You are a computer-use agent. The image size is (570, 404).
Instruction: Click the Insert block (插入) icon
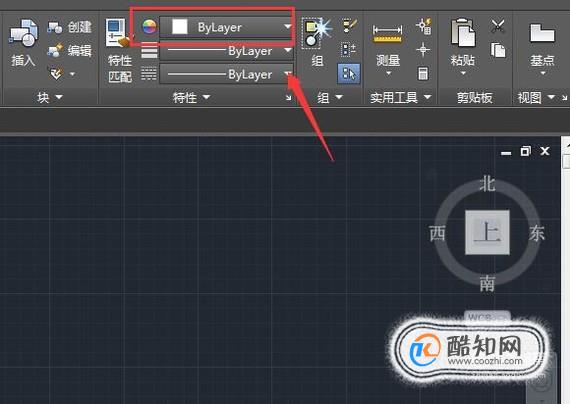[x=23, y=43]
